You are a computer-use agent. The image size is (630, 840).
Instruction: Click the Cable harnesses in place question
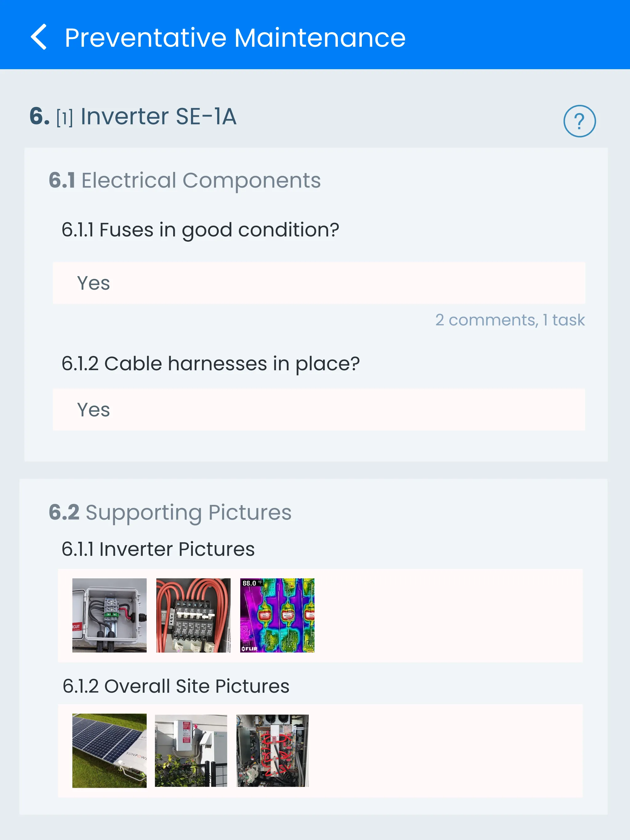click(210, 363)
